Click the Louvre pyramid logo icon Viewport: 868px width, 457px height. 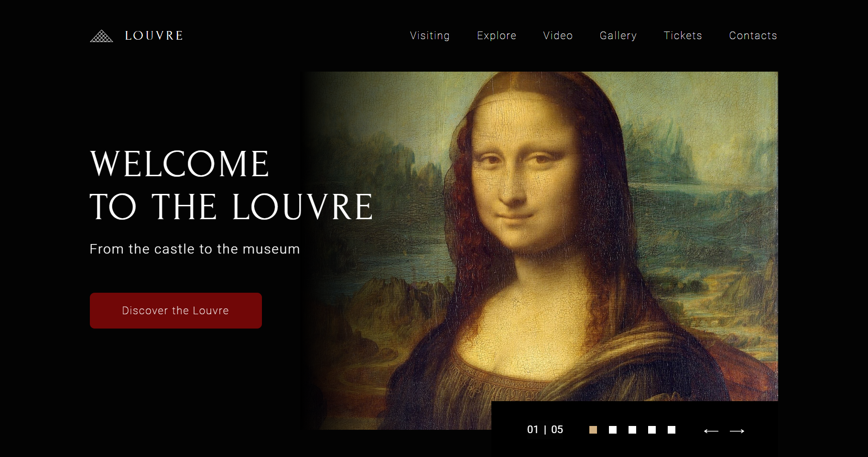101,36
